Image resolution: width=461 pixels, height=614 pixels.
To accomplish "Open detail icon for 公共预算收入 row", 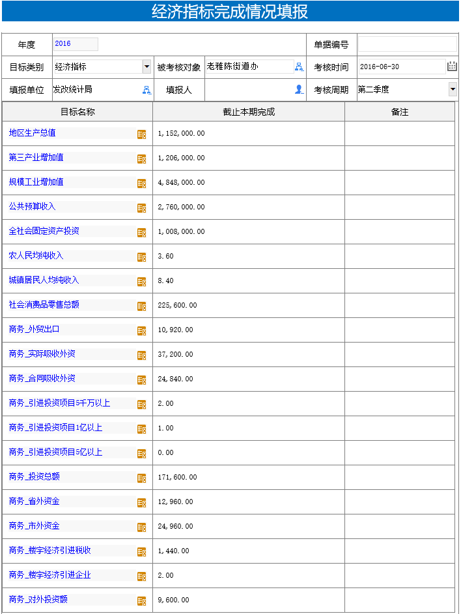I will pyautogui.click(x=141, y=208).
